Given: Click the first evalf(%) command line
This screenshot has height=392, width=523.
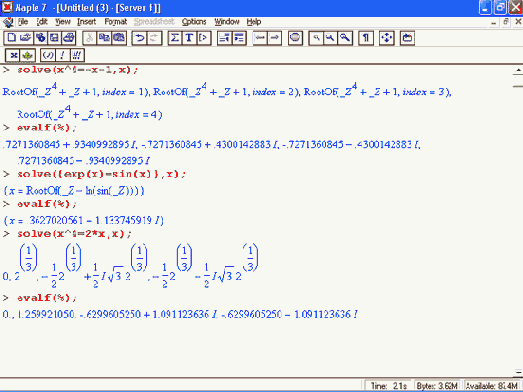Looking at the screenshot, I should pos(46,127).
